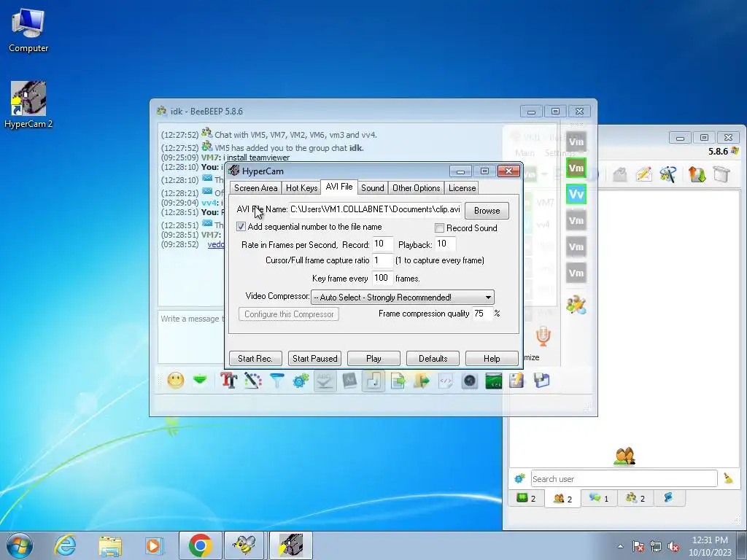Click the gray envelope icon in BeeBEEP main toolbar

[620, 174]
